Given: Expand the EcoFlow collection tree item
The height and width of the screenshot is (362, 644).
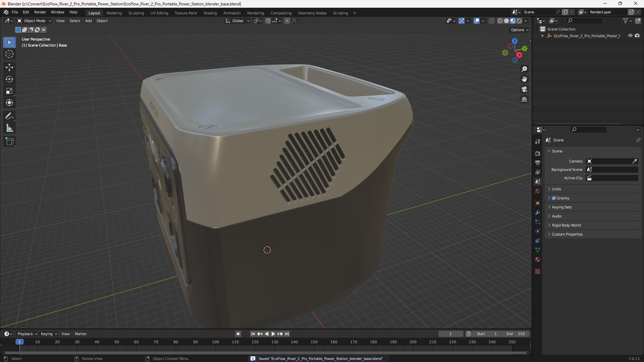Looking at the screenshot, I should pos(542,36).
